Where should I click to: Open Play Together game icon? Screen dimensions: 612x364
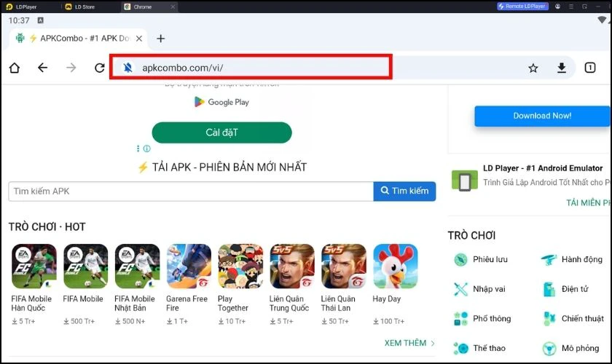pyautogui.click(x=240, y=266)
